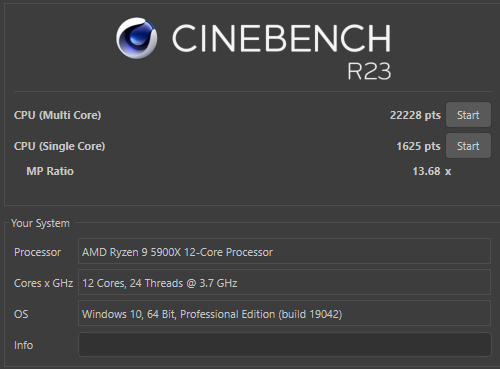Click the Info row label
500x369 pixels.
[23, 345]
